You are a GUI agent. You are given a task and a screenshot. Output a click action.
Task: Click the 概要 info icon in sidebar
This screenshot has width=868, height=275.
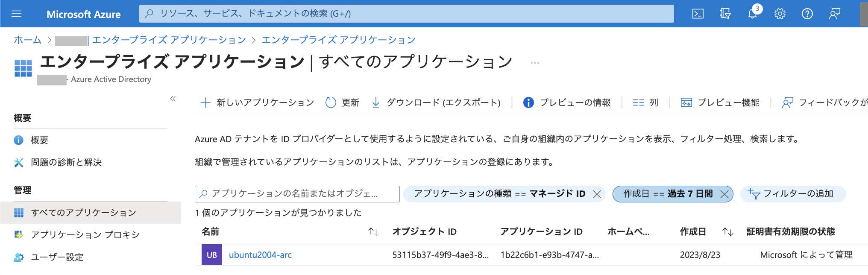tap(19, 140)
